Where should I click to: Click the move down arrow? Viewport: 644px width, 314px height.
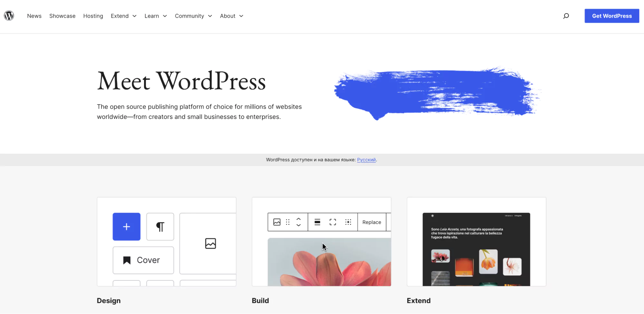[299, 225]
